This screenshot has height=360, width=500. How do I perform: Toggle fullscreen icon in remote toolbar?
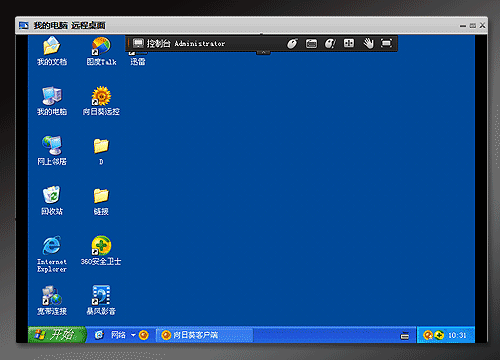386,43
